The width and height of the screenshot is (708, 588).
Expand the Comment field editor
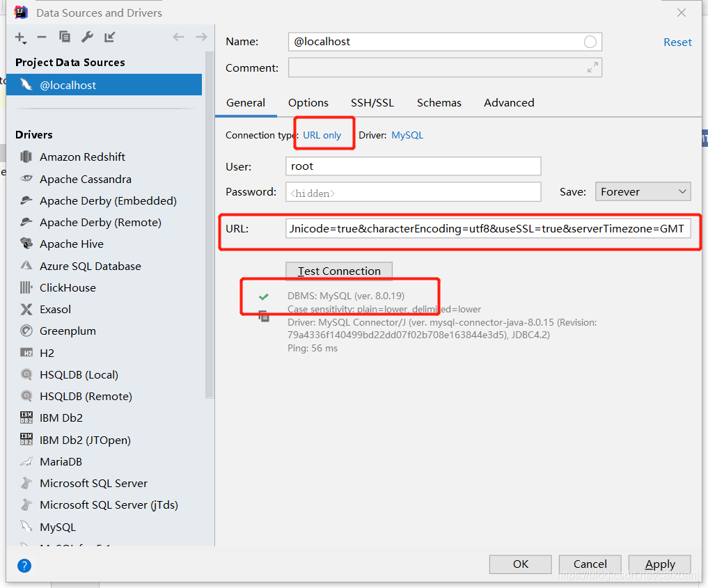click(592, 67)
